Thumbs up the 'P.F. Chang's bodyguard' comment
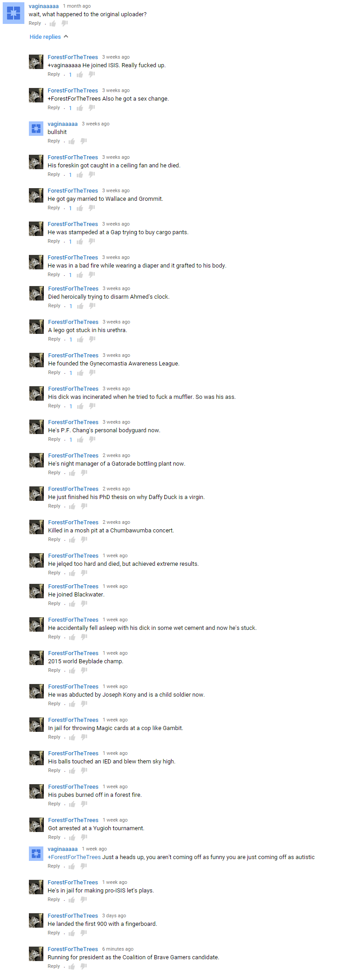Screen dimensions: 349x980 point(80,439)
